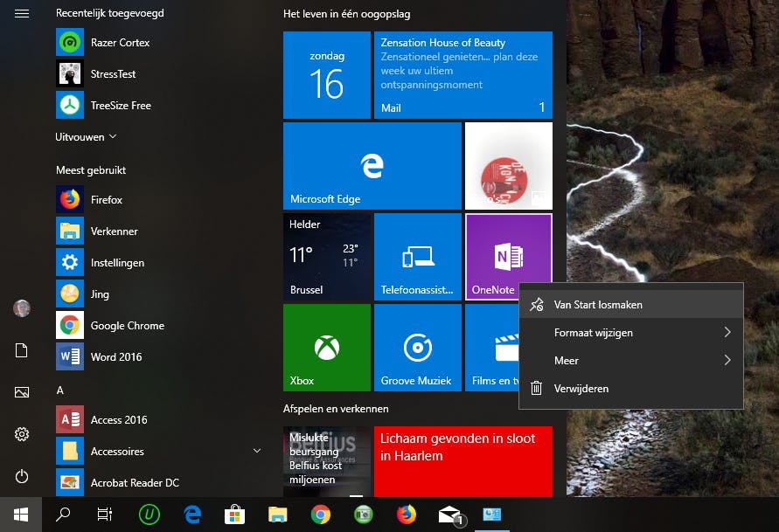Open the Mail tile from Zensation
The height and width of the screenshot is (532, 779).
click(x=463, y=75)
